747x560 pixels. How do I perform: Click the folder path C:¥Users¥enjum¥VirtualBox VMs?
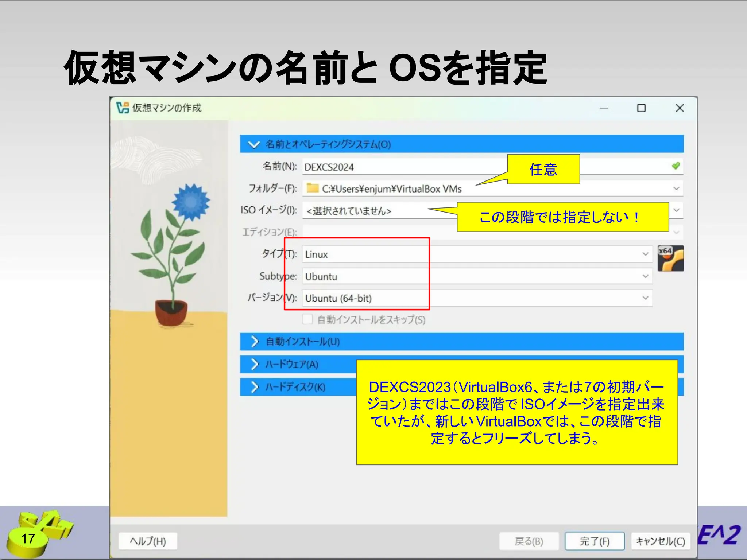click(392, 189)
